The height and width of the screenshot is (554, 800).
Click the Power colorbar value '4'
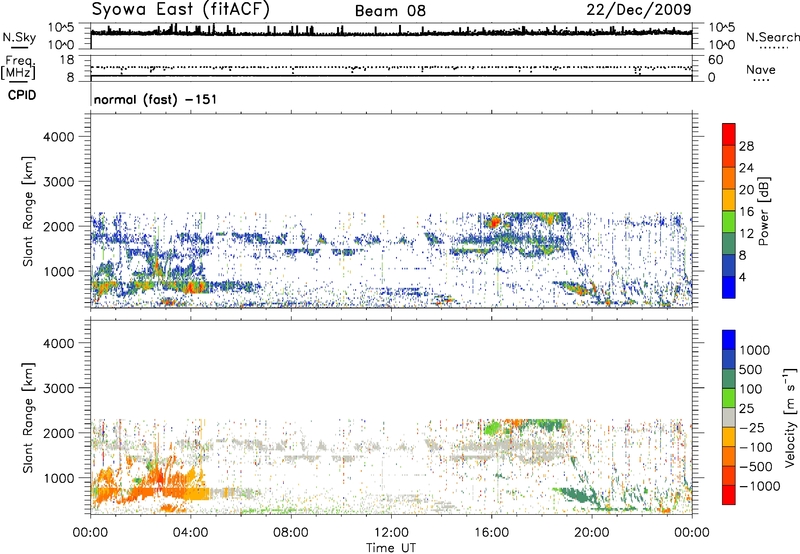point(742,277)
